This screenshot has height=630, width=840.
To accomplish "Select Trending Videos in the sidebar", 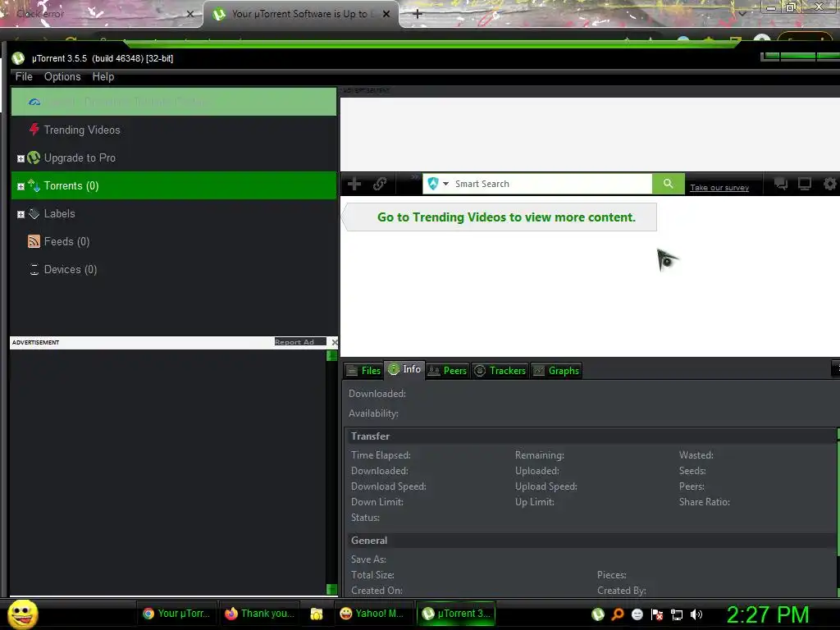I will [x=174, y=130].
